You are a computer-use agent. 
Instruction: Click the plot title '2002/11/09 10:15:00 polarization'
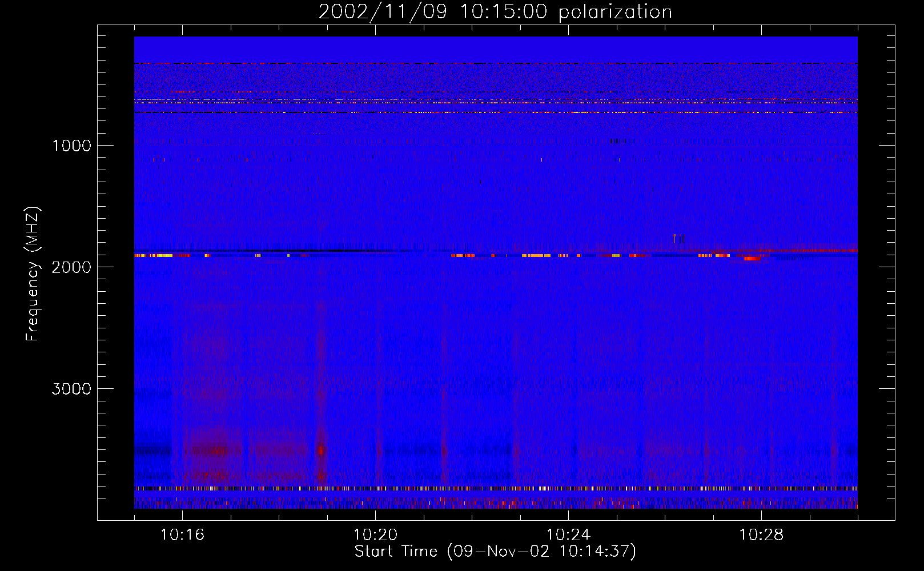pyautogui.click(x=495, y=11)
